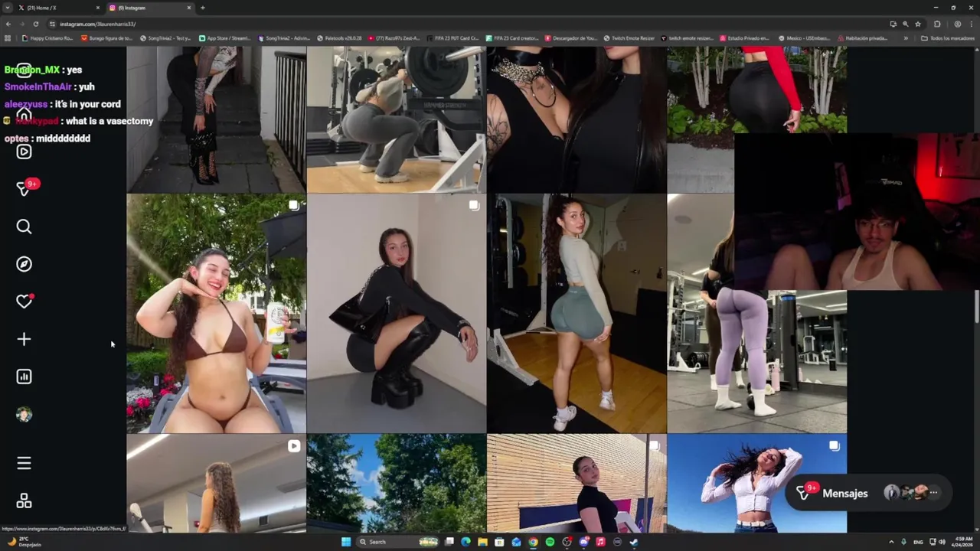The width and height of the screenshot is (980, 551).
Task: Open the gym post with green shorts
Action: coord(576,314)
